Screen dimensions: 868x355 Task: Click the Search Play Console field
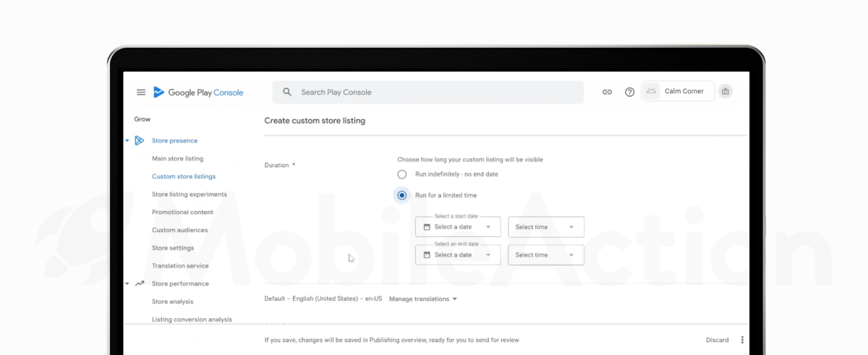pyautogui.click(x=434, y=93)
